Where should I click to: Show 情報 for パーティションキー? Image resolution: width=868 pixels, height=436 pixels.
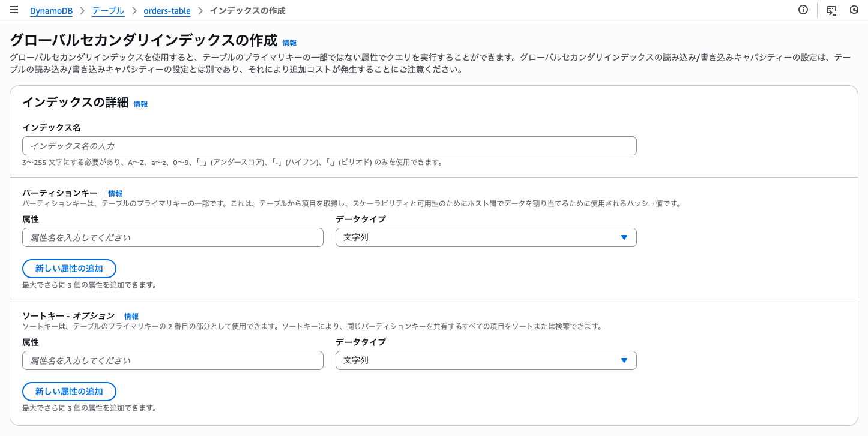pos(115,193)
